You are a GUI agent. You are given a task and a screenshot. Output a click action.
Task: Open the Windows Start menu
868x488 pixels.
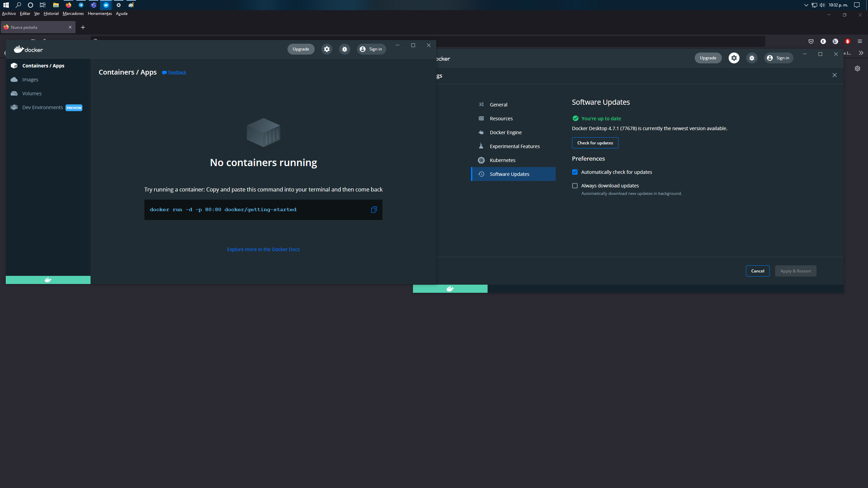tap(6, 5)
